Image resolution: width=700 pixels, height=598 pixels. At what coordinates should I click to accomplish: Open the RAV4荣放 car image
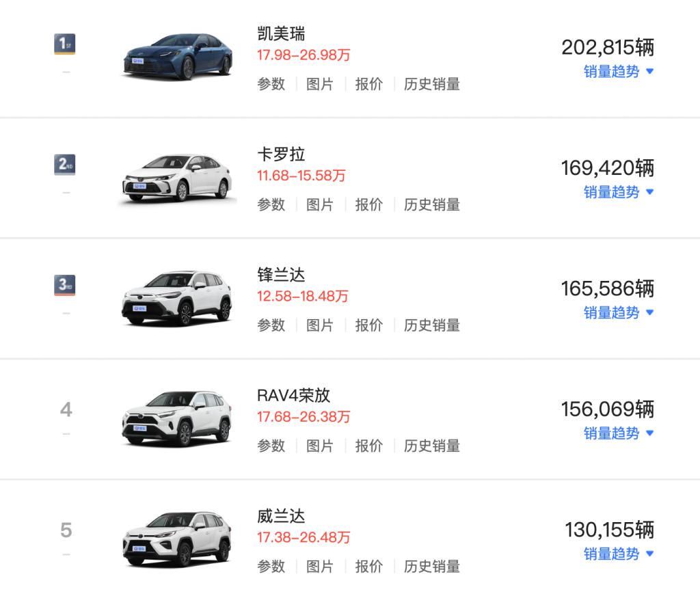click(177, 418)
